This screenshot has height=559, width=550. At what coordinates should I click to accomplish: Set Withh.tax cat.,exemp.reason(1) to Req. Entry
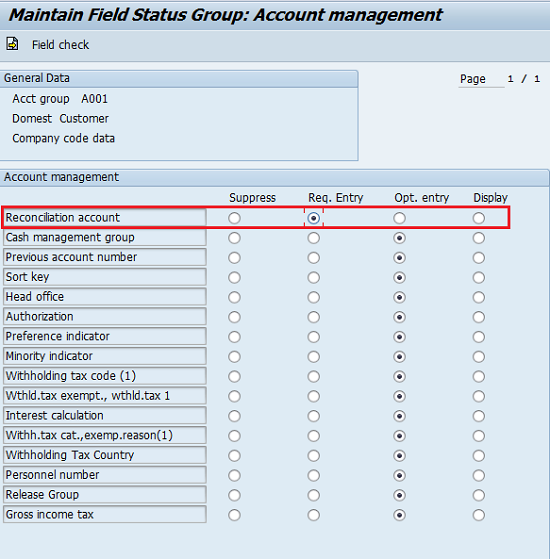tap(314, 436)
